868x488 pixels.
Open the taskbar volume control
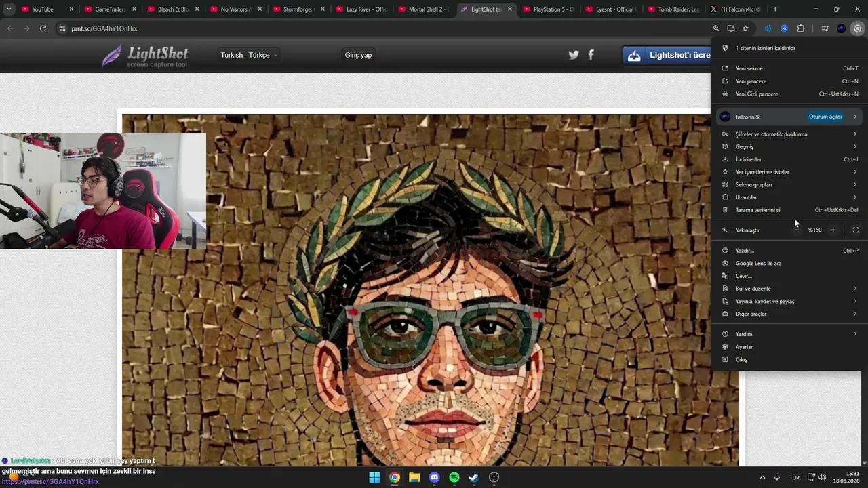click(823, 477)
